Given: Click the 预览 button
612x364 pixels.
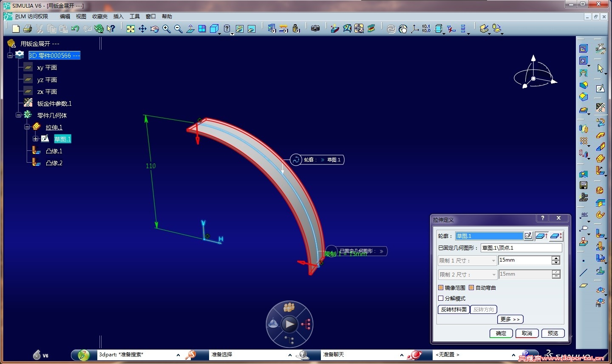Looking at the screenshot, I should [553, 333].
